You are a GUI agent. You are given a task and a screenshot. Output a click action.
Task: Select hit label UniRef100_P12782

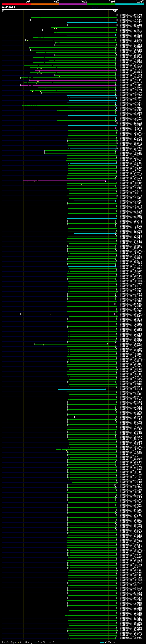pos(131,40)
